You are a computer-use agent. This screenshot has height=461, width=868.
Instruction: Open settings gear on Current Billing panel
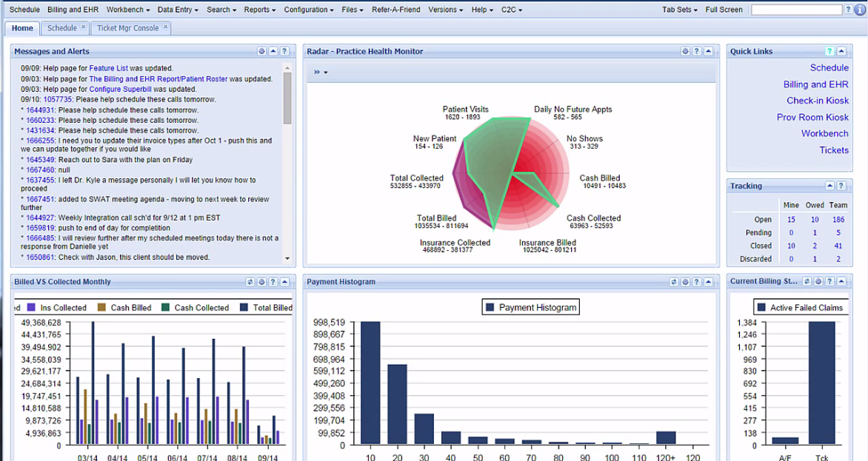pyautogui.click(x=818, y=281)
